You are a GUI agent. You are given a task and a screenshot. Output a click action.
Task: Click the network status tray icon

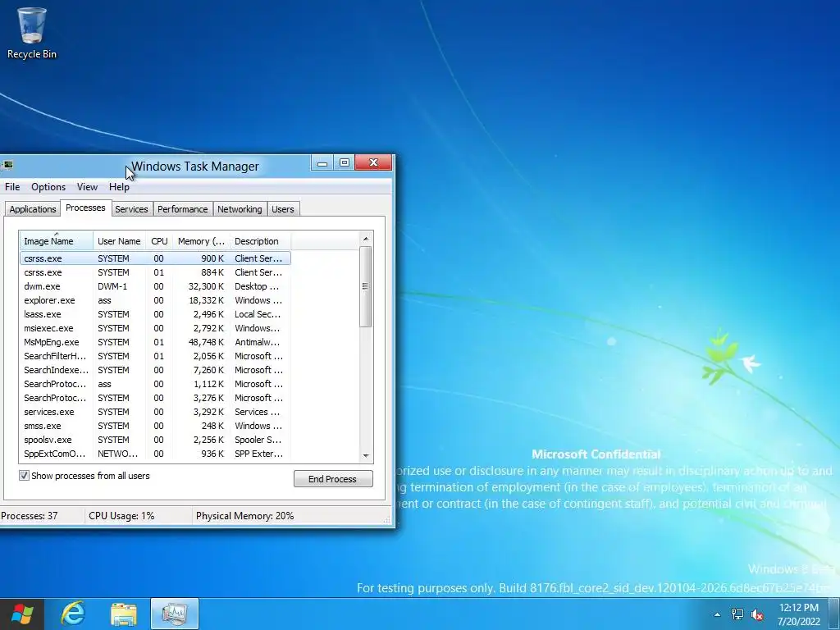[737, 614]
